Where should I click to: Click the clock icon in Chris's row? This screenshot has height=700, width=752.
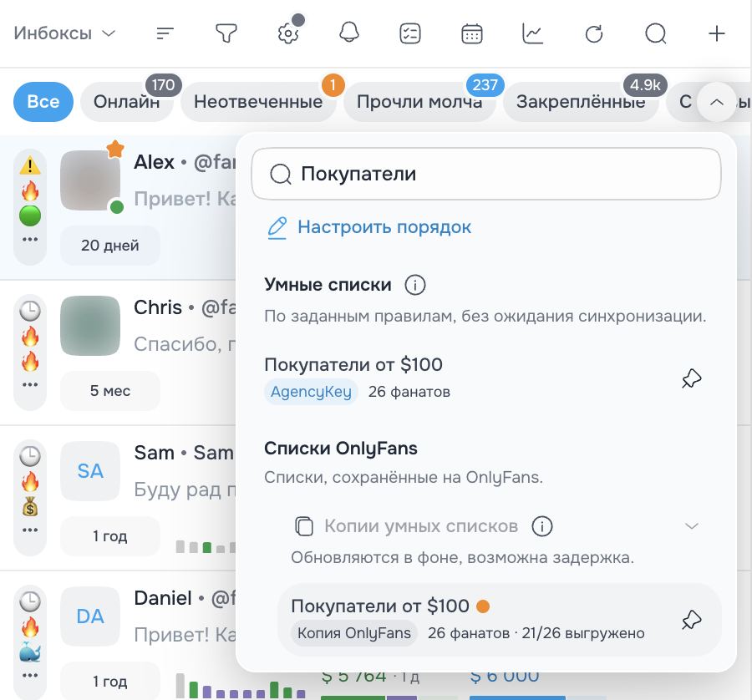click(30, 311)
